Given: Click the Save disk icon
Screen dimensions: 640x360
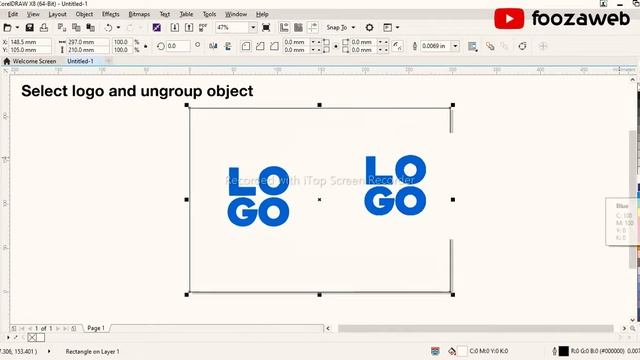Looking at the screenshot, I should tap(29, 28).
